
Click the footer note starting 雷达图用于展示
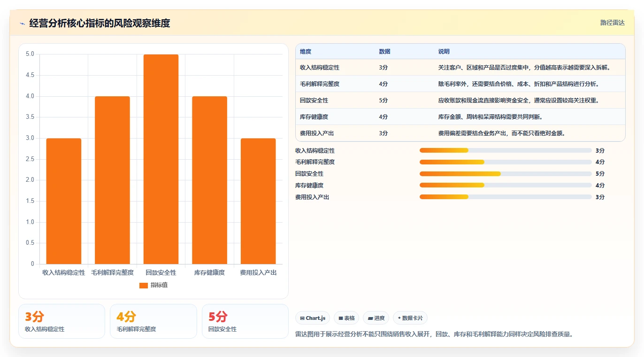tap(434, 334)
